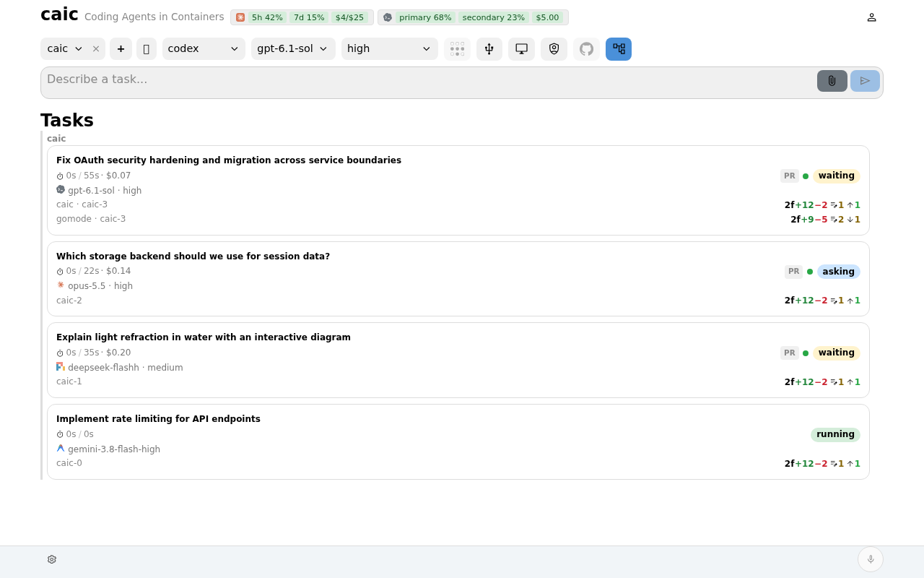
Task: Click the PR badge on OAuth task
Action: (x=790, y=176)
